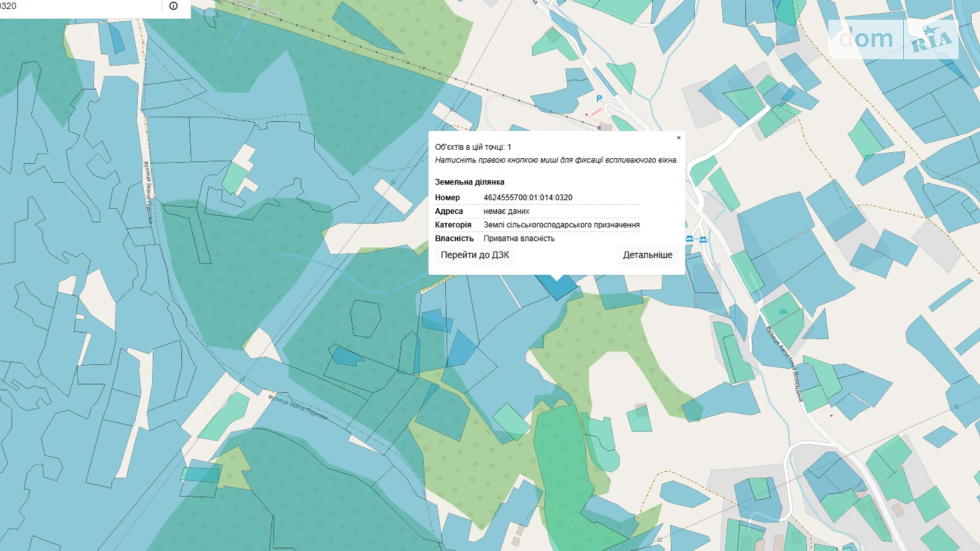Click the Землі сільськогосподарського призначення category text

(561, 225)
